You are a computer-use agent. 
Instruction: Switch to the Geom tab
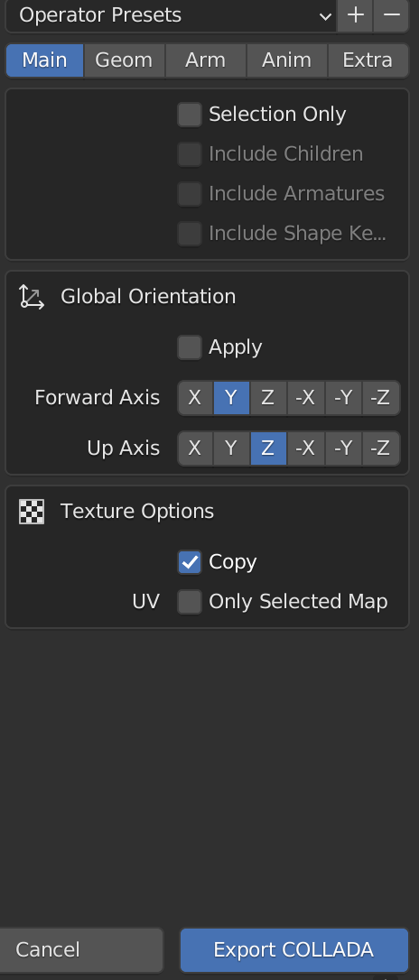tap(124, 60)
